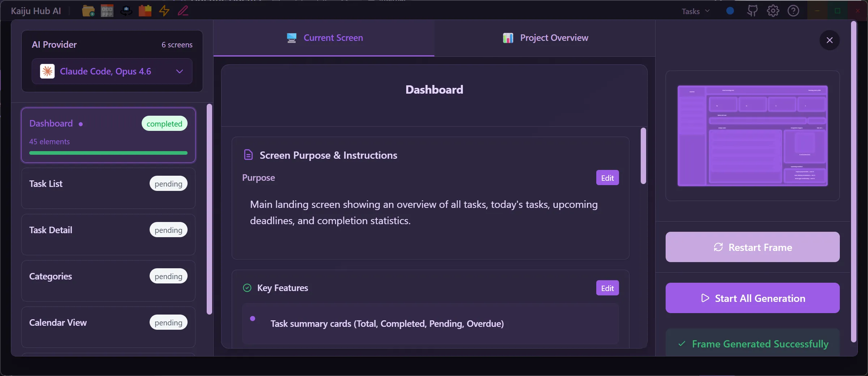Select the Task List screen card
Viewport: 868px width, 376px height.
108,188
